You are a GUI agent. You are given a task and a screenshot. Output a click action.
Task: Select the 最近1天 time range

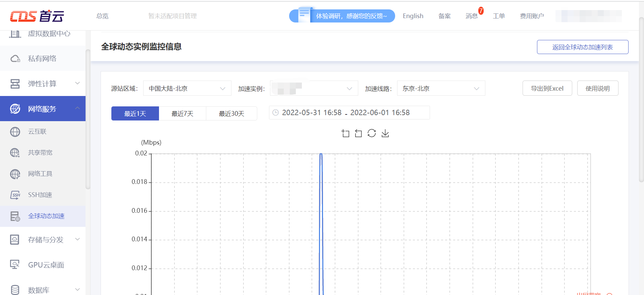tap(135, 113)
